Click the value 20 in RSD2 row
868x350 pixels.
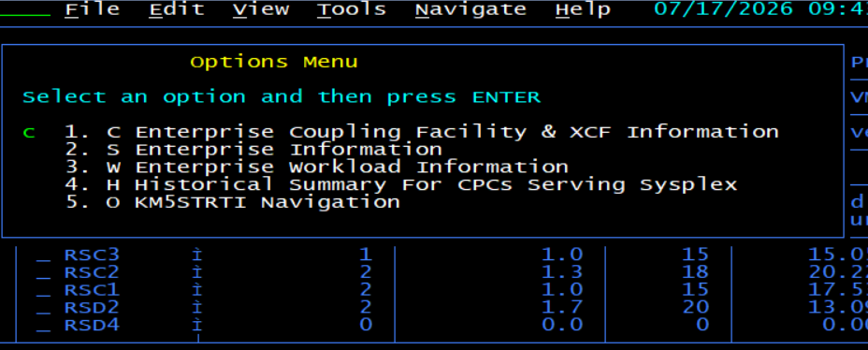(x=695, y=308)
